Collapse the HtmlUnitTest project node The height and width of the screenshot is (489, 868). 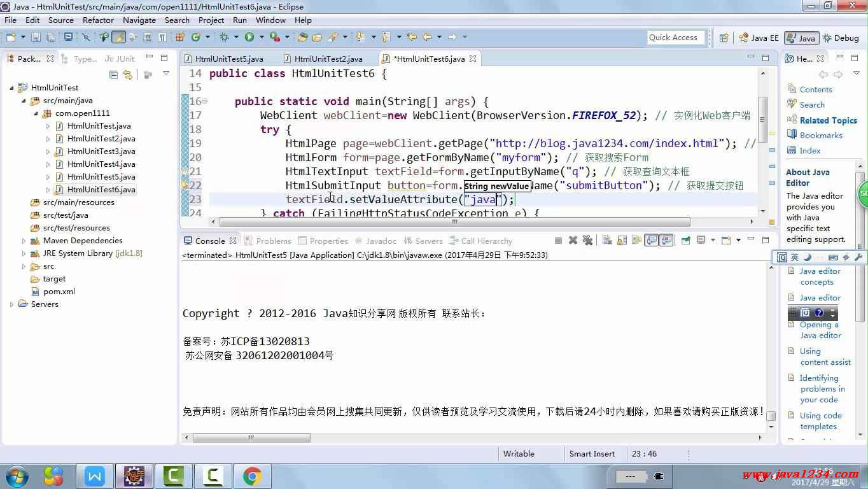12,88
